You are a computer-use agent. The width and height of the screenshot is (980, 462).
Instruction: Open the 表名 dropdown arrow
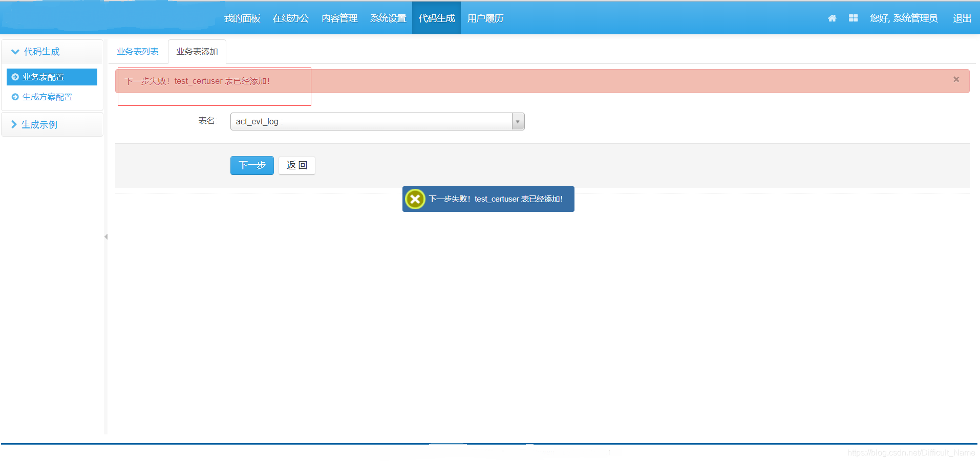coord(518,122)
